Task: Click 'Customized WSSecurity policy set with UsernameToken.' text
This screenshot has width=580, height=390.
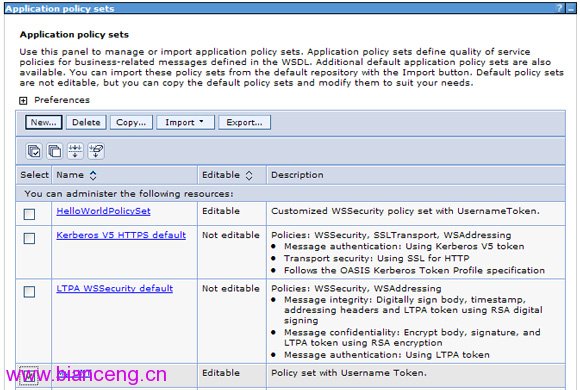Action: [x=405, y=211]
